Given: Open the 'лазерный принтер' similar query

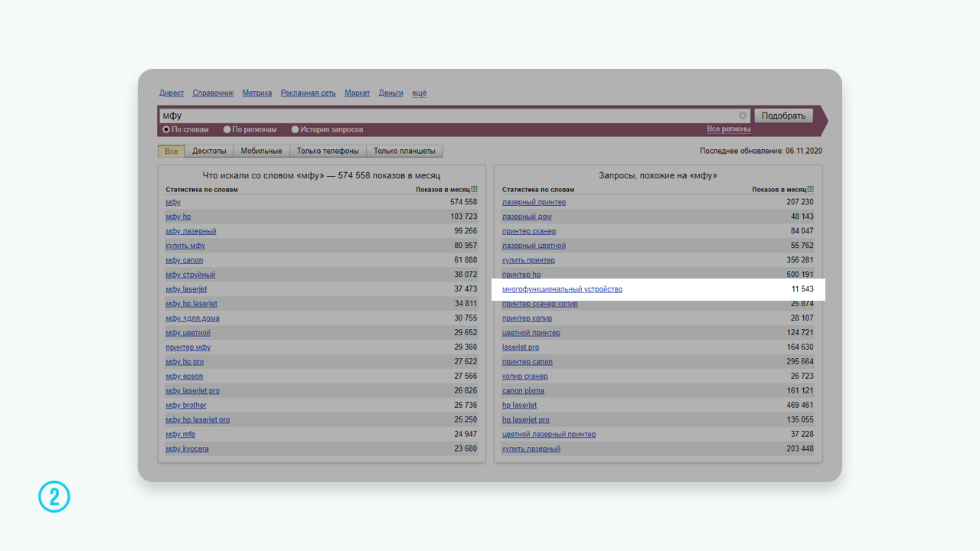Looking at the screenshot, I should click(x=534, y=202).
